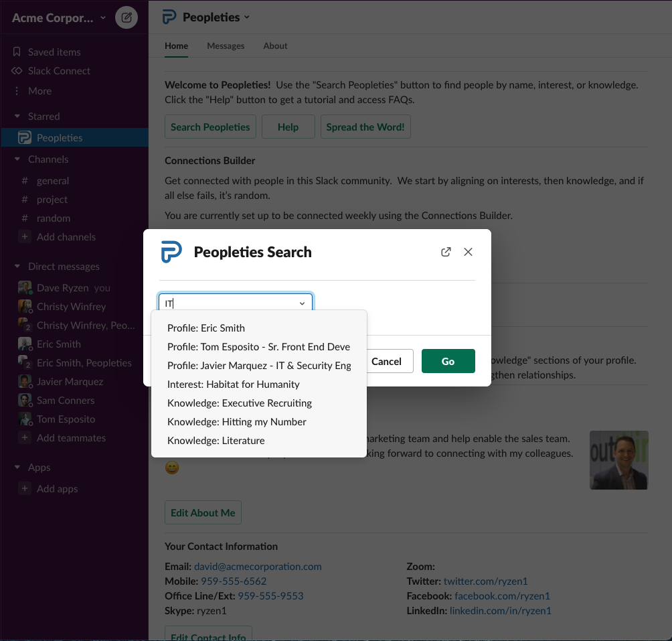
Task: Open Slack Connect in sidebar
Action: pos(59,71)
